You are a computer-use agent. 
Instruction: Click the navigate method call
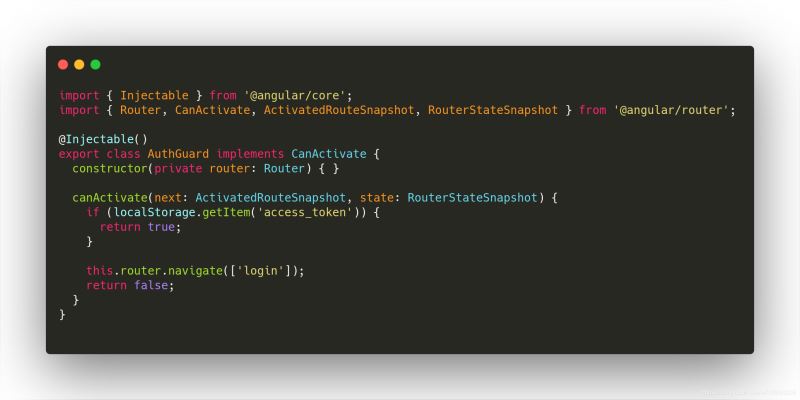[195, 271]
